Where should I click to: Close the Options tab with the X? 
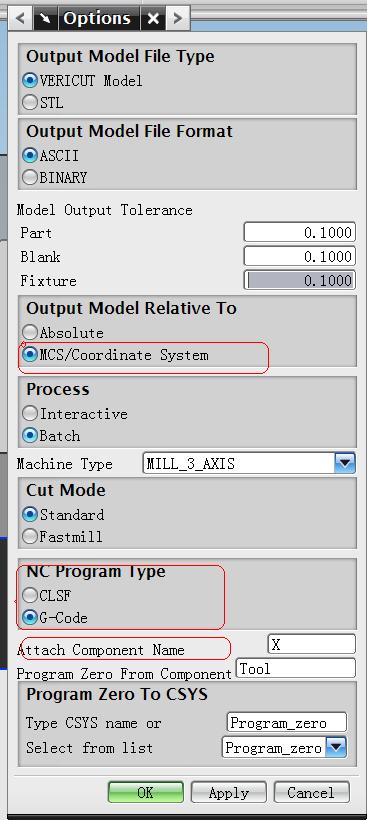point(153,19)
